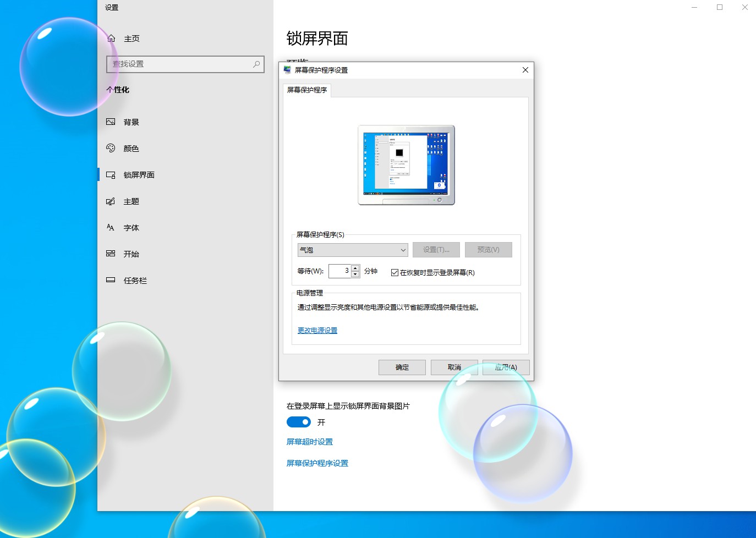This screenshot has height=538, width=756.
Task: Open Taskbar settings via its icon
Action: tap(110, 280)
